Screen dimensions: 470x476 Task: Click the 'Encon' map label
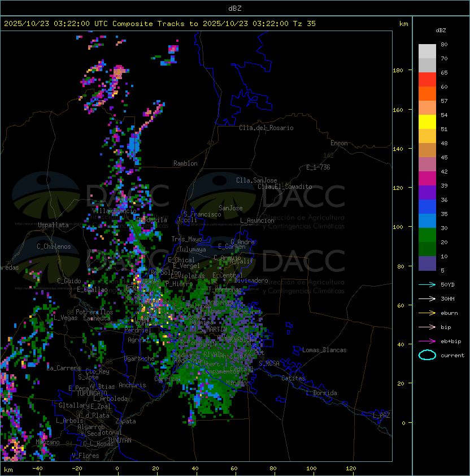pos(339,143)
